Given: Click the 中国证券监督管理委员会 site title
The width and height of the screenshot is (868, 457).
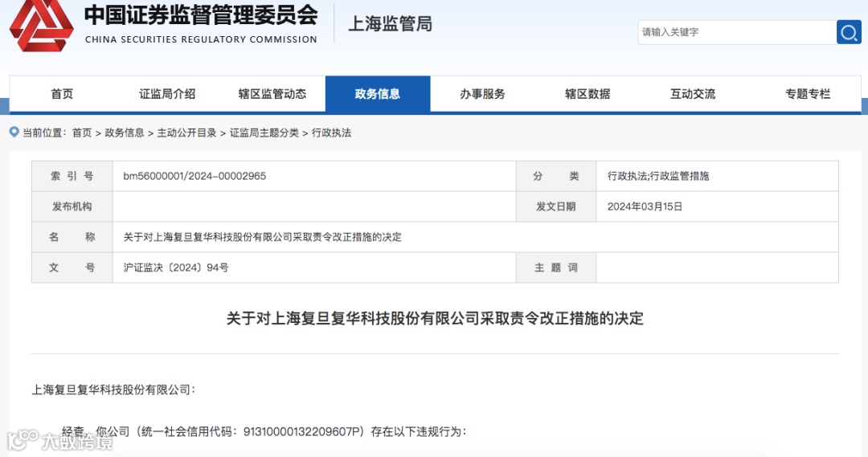Looking at the screenshot, I should point(201,15).
